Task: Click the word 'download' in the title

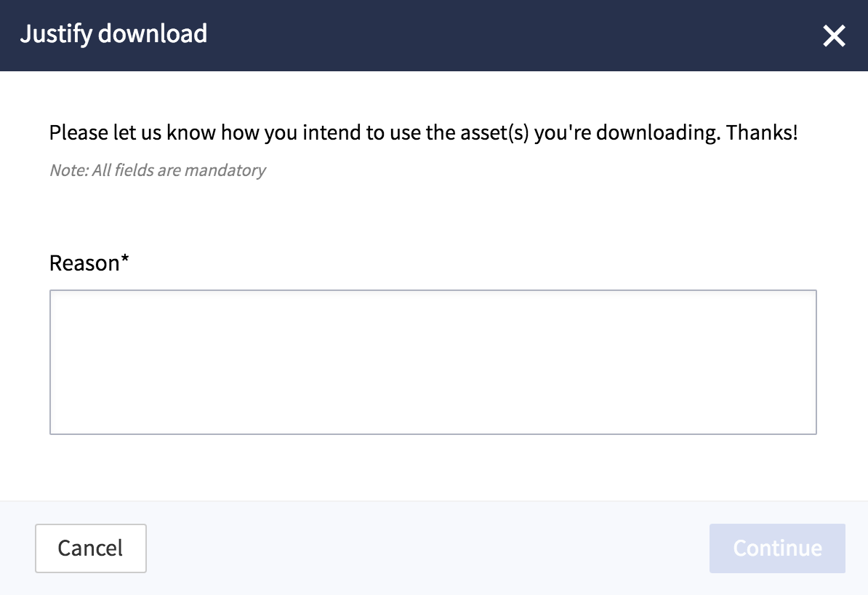Action: click(x=153, y=33)
